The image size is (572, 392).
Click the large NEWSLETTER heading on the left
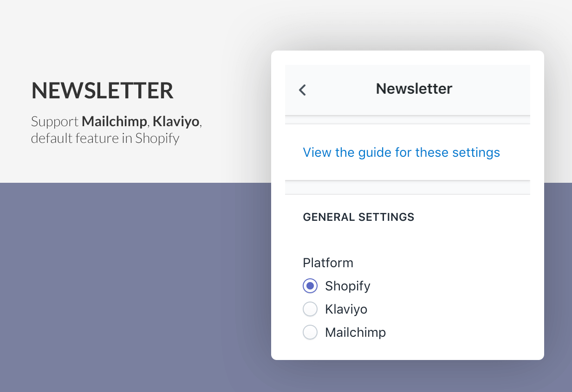[103, 90]
